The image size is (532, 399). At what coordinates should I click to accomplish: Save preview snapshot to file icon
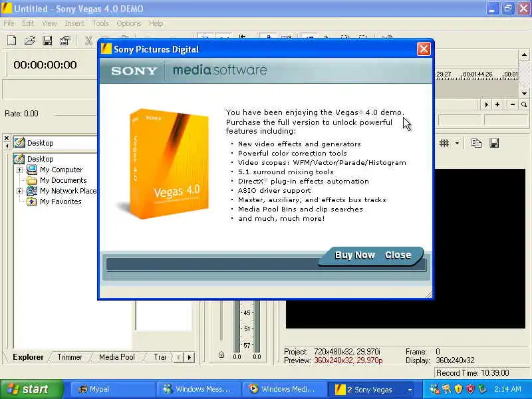[494, 143]
